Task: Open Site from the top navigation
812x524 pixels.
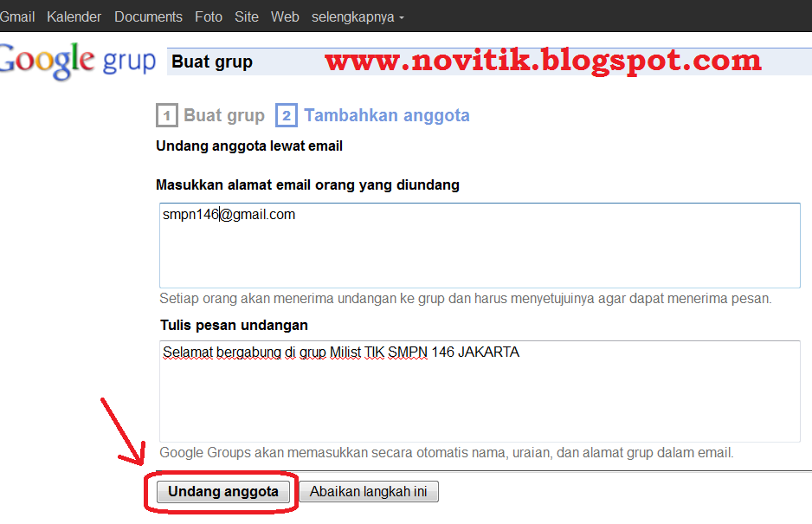Action: pyautogui.click(x=247, y=16)
